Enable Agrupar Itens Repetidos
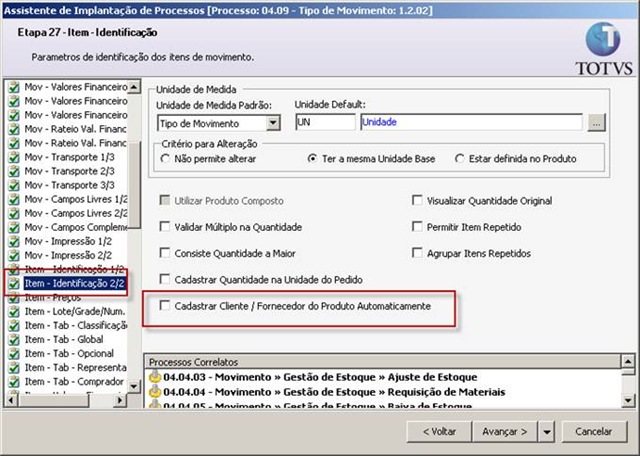Image resolution: width=640 pixels, height=456 pixels. 417,253
